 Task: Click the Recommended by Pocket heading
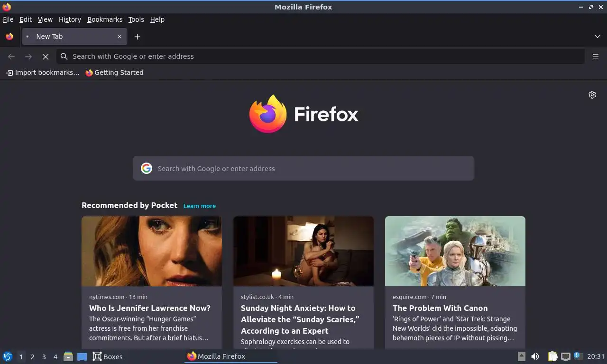tap(129, 205)
